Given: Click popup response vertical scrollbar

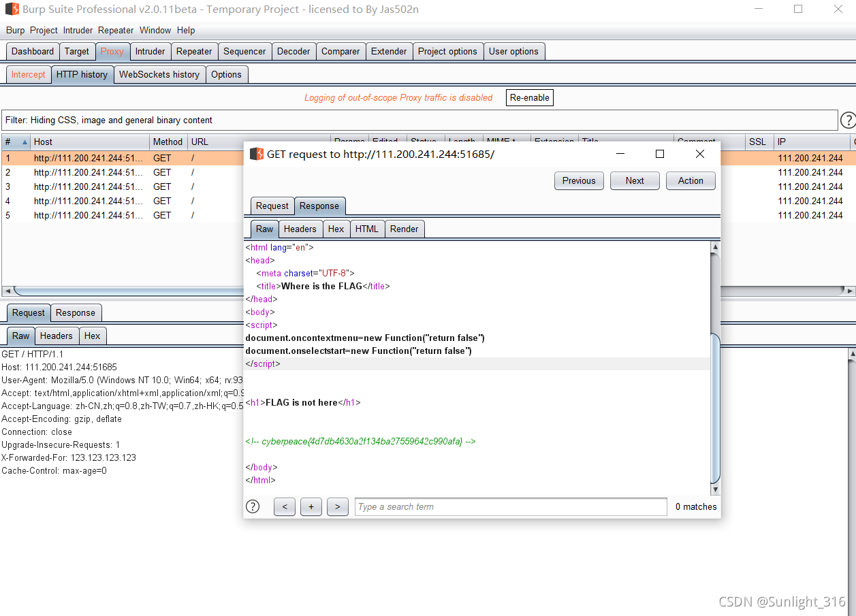Looking at the screenshot, I should point(715,408).
